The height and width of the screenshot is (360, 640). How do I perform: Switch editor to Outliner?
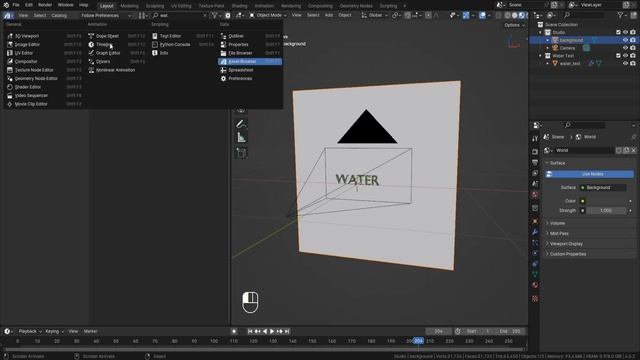250,36
